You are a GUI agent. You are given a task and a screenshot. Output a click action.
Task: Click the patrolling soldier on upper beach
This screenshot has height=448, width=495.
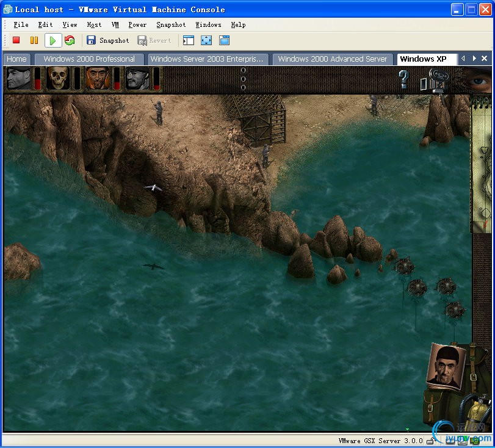pos(158,113)
